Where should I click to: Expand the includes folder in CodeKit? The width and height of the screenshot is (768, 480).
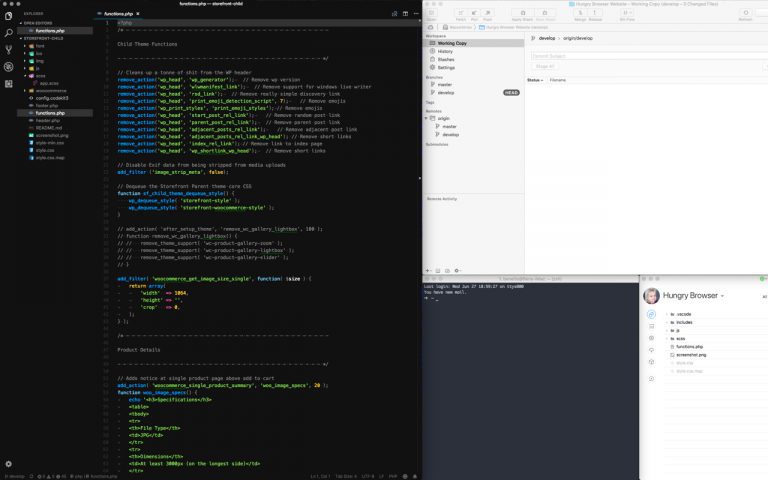click(x=667, y=322)
